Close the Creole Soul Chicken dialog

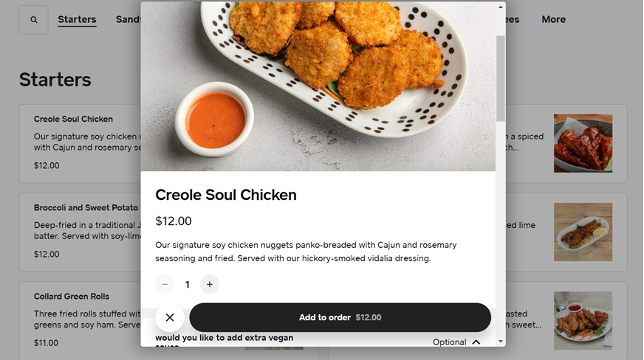(x=170, y=317)
